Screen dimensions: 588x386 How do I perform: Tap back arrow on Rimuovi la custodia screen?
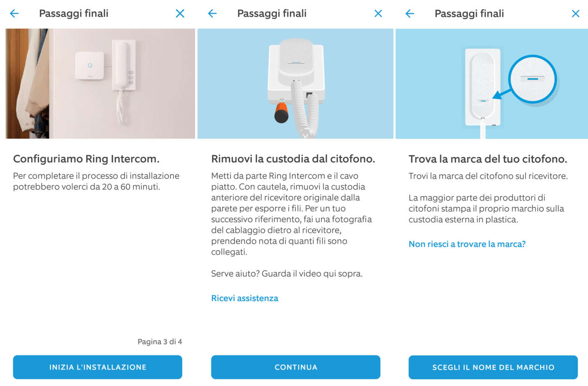213,13
